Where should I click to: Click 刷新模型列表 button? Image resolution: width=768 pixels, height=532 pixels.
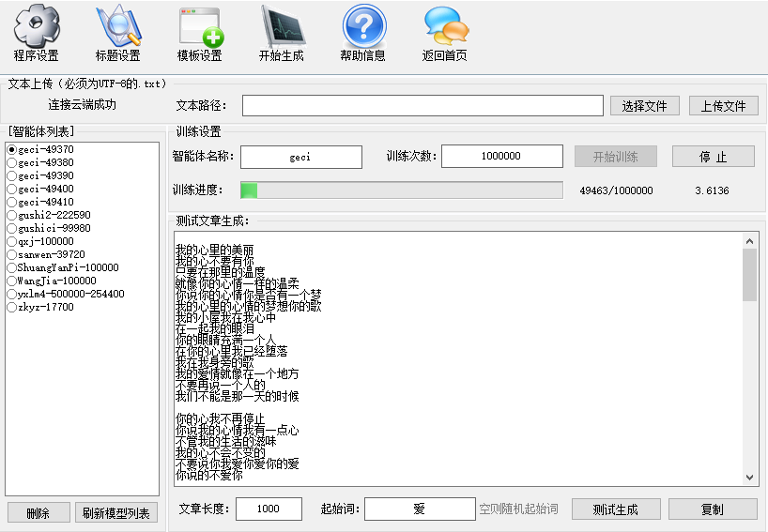click(115, 513)
